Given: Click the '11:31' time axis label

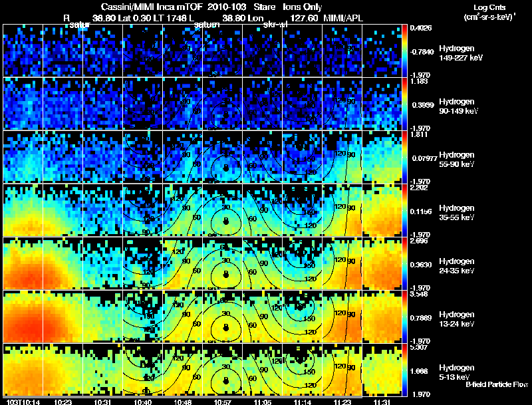Looking at the screenshot, I should click(382, 402).
